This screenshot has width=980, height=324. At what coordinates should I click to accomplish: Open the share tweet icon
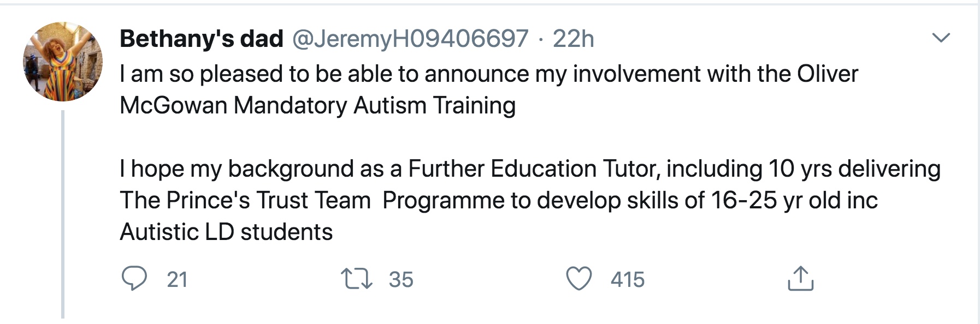800,279
